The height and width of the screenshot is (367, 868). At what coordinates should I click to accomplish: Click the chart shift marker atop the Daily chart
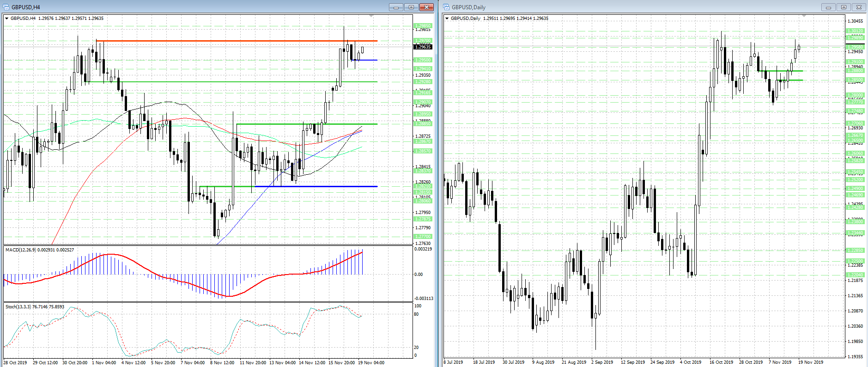point(804,16)
